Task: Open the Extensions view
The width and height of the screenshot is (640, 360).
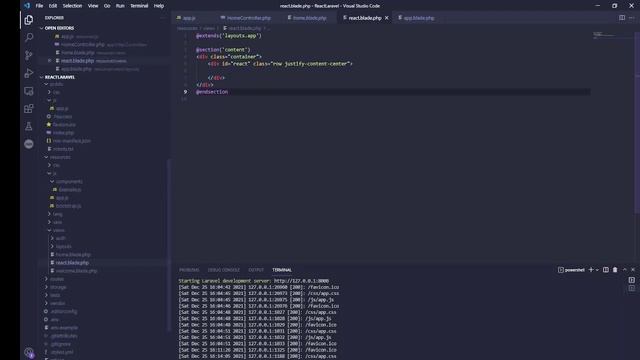Action: [x=29, y=109]
